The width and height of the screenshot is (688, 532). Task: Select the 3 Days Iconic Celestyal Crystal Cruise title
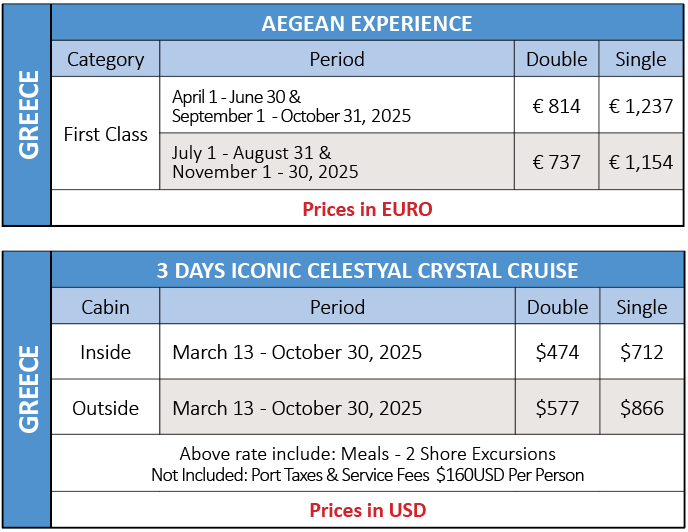[x=367, y=270]
